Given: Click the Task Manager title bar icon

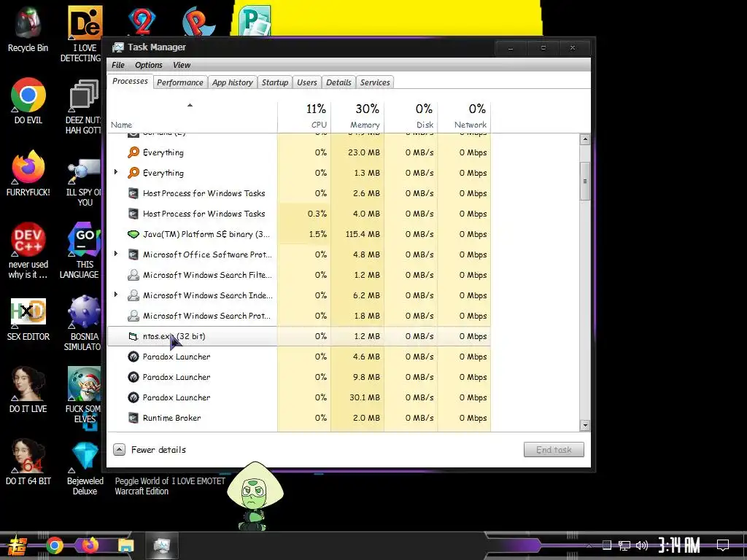Looking at the screenshot, I should [117, 47].
